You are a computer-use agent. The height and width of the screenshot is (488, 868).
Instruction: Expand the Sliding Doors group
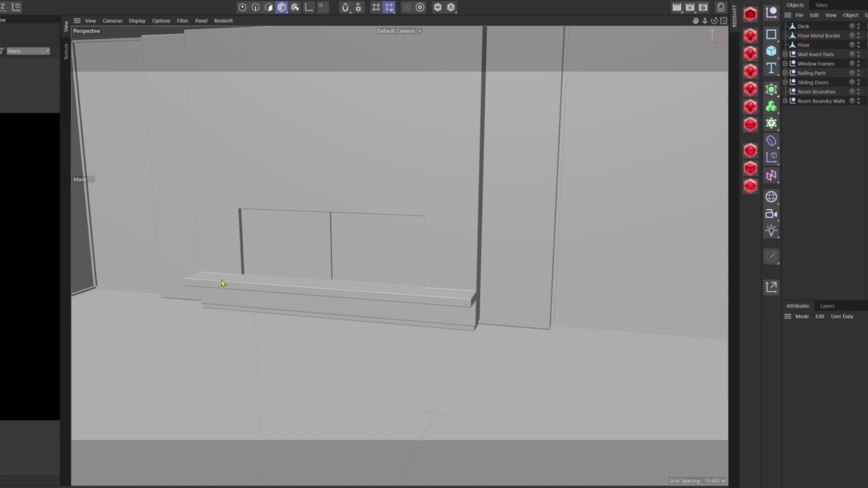point(785,82)
